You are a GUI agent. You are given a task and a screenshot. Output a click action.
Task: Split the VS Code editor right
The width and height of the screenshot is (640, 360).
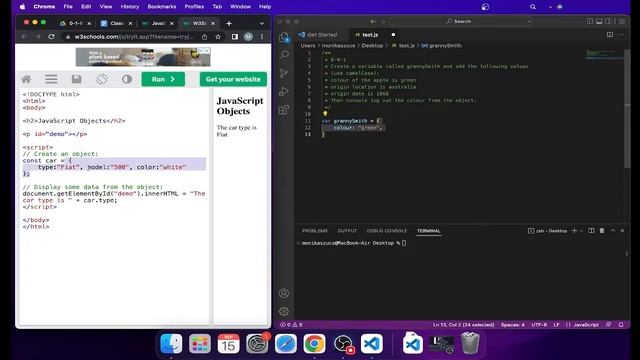tap(610, 35)
